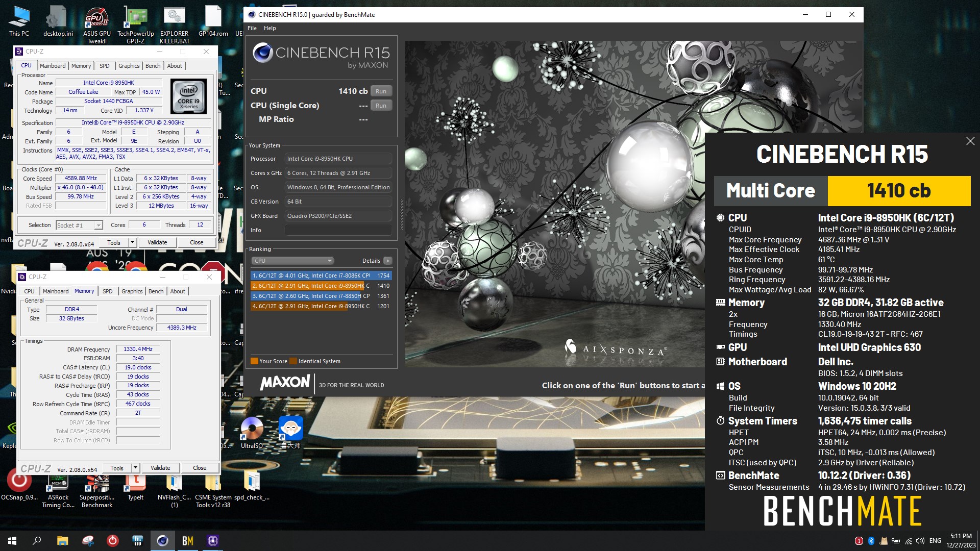The height and width of the screenshot is (551, 980).
Task: Click Close button in lower CPU-Z window
Action: click(x=200, y=468)
